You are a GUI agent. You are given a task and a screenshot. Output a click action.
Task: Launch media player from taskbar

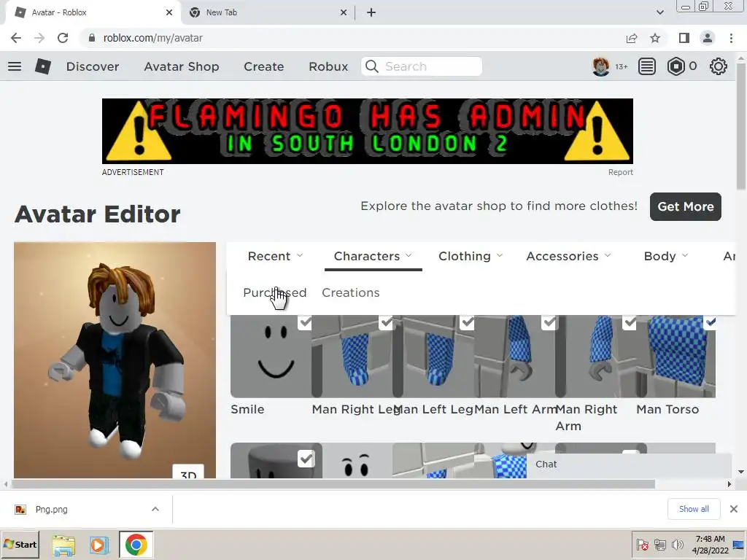[99, 545]
